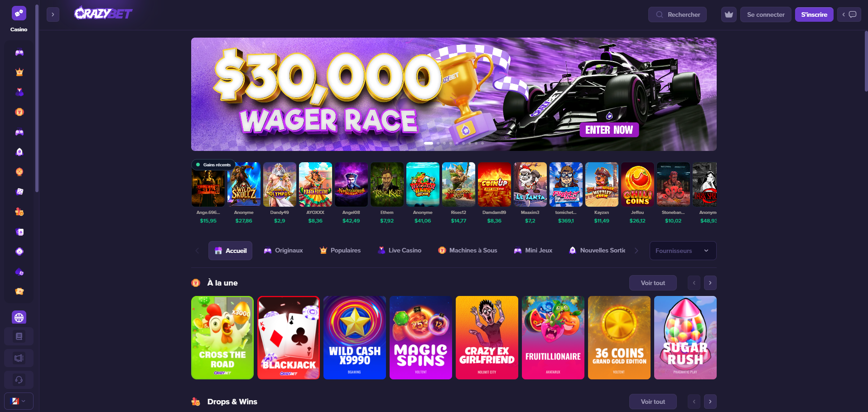Click Voir tout for À la une

pyautogui.click(x=653, y=283)
